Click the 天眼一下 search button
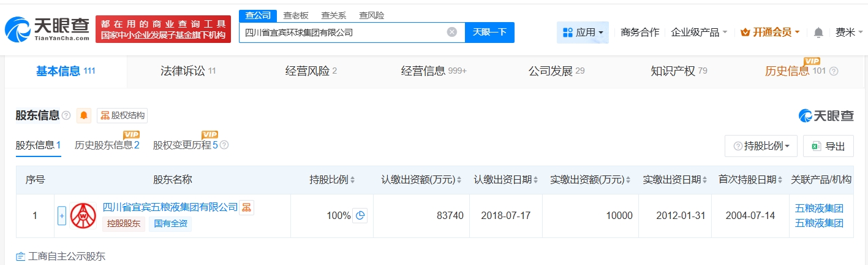Image resolution: width=868 pixels, height=265 pixels. click(489, 33)
